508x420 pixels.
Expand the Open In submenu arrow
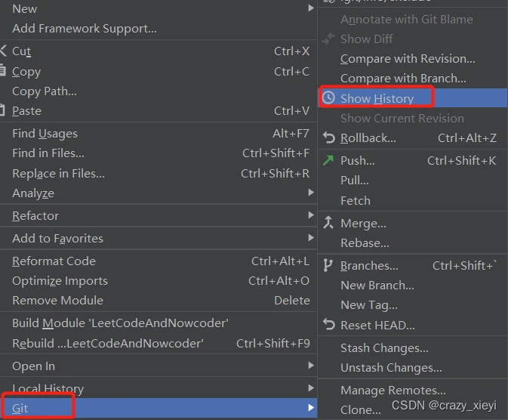tap(311, 366)
